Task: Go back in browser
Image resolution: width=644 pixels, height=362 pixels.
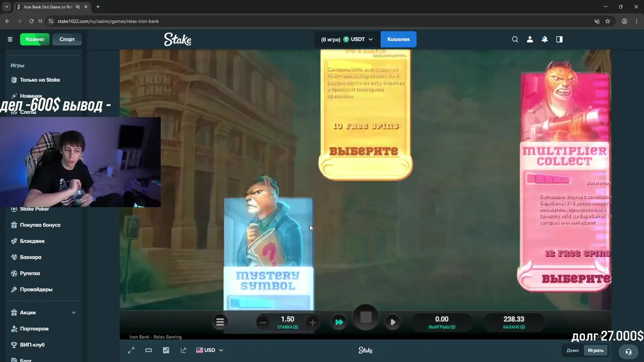Action: (7, 21)
